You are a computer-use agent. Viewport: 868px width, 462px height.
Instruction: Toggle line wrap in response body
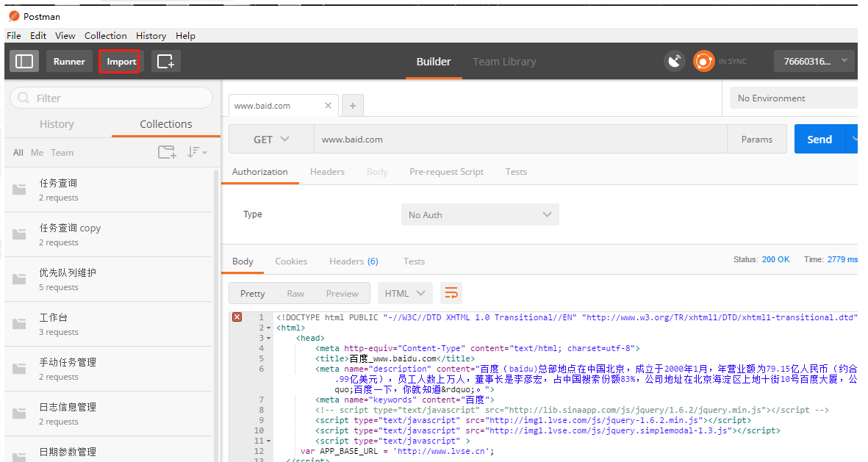[451, 293]
